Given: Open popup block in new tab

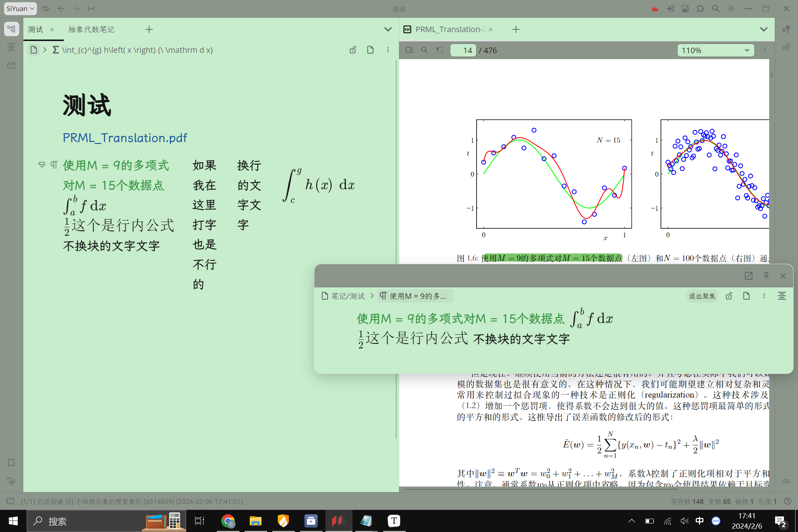Looking at the screenshot, I should pyautogui.click(x=748, y=276).
